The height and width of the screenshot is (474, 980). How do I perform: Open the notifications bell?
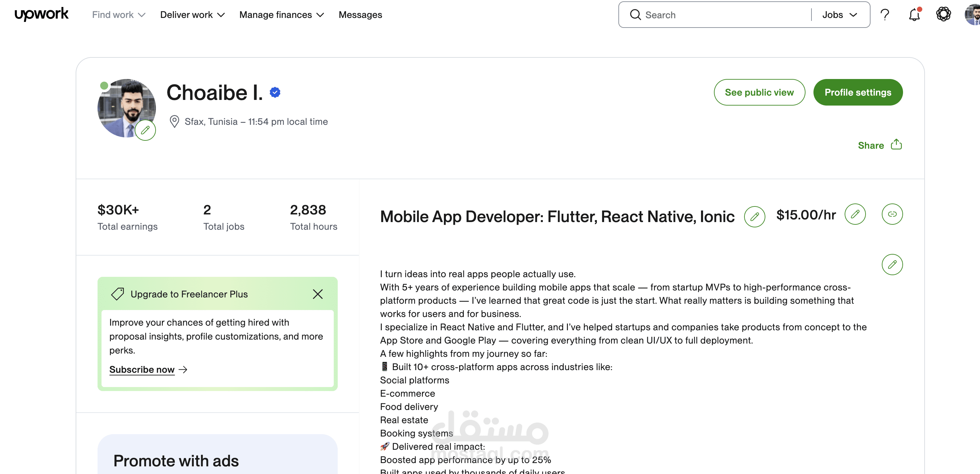tap(914, 15)
